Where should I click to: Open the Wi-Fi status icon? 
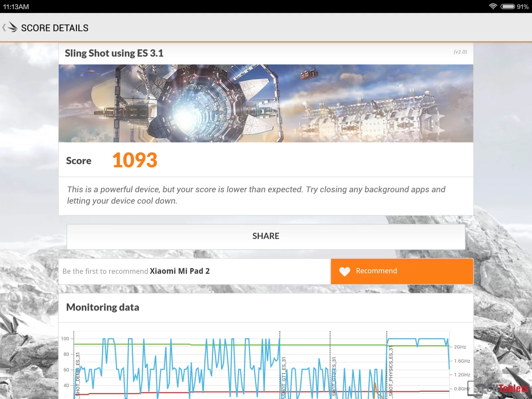tap(493, 6)
